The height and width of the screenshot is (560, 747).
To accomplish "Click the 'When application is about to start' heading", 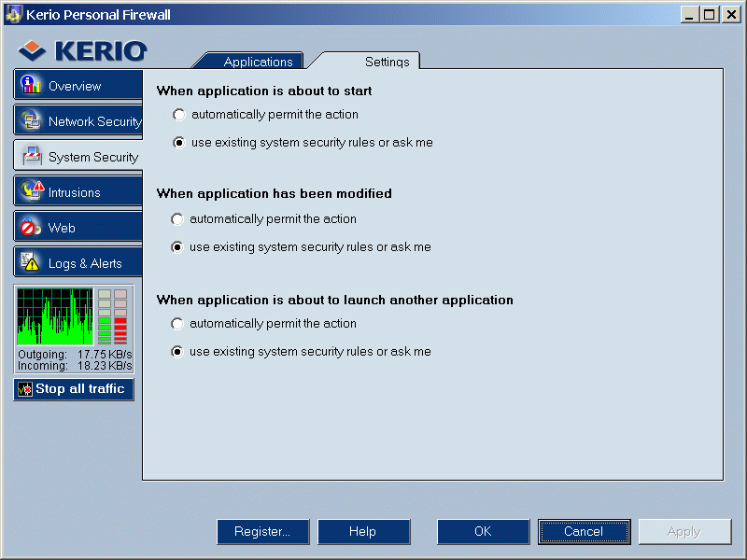I will tap(264, 91).
